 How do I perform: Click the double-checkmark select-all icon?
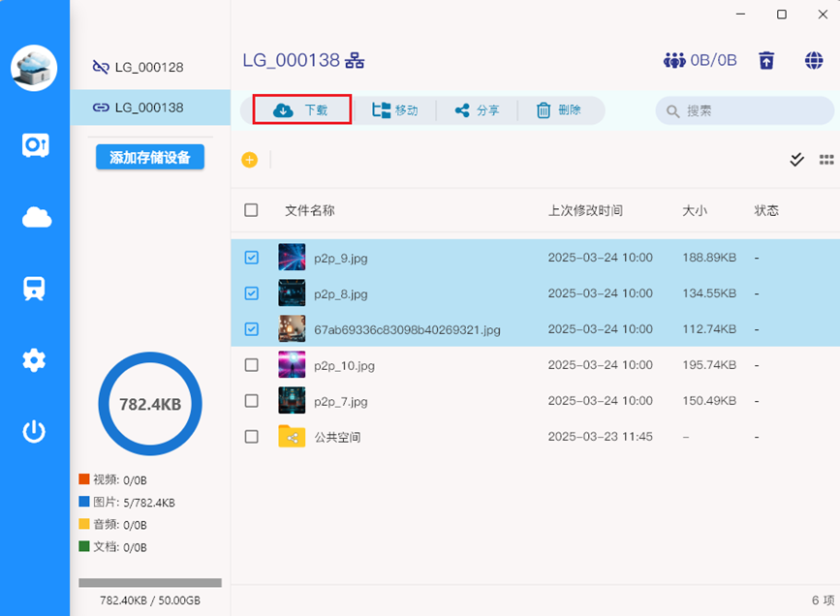pyautogui.click(x=797, y=159)
